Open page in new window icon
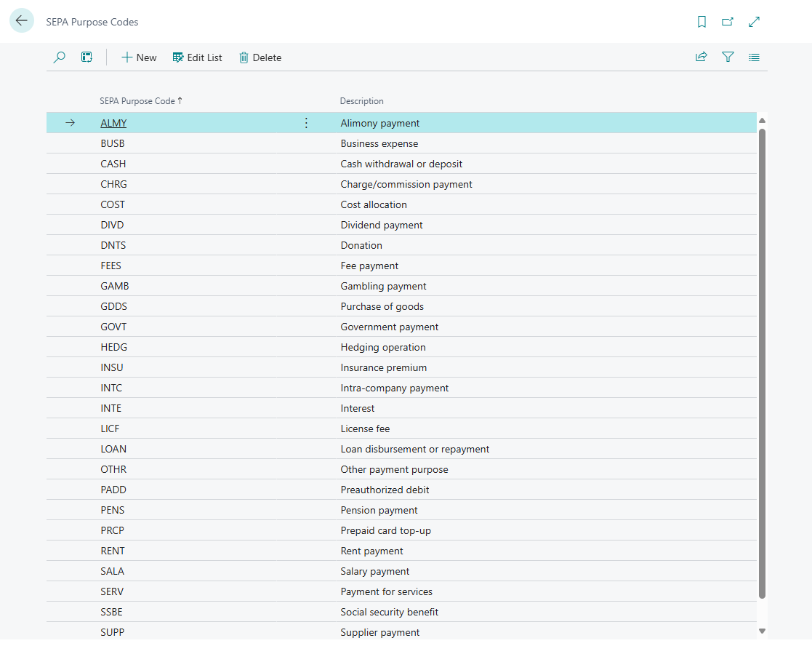This screenshot has width=812, height=654. [x=727, y=22]
